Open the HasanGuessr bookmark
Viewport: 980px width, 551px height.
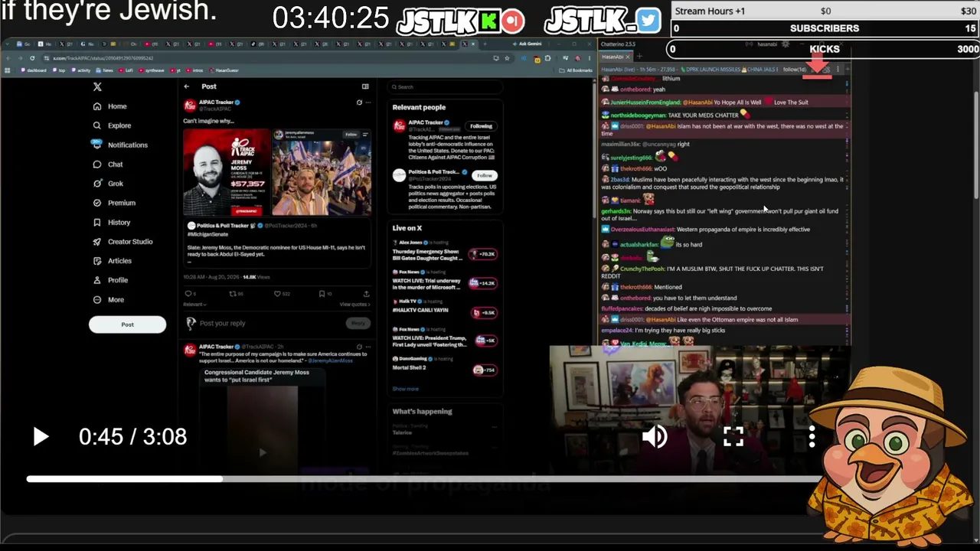226,70
